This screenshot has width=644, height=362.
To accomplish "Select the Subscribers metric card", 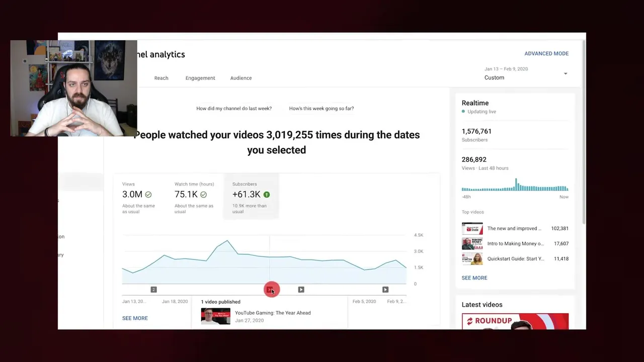I will [x=251, y=197].
